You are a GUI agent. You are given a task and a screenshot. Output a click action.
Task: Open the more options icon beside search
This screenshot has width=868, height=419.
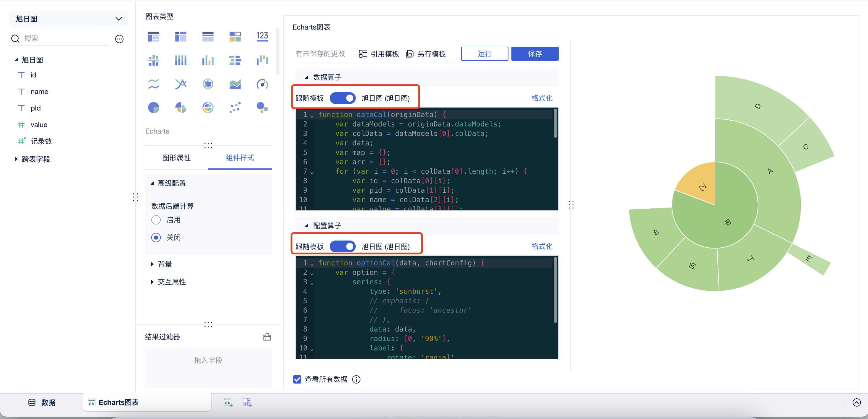coord(119,39)
